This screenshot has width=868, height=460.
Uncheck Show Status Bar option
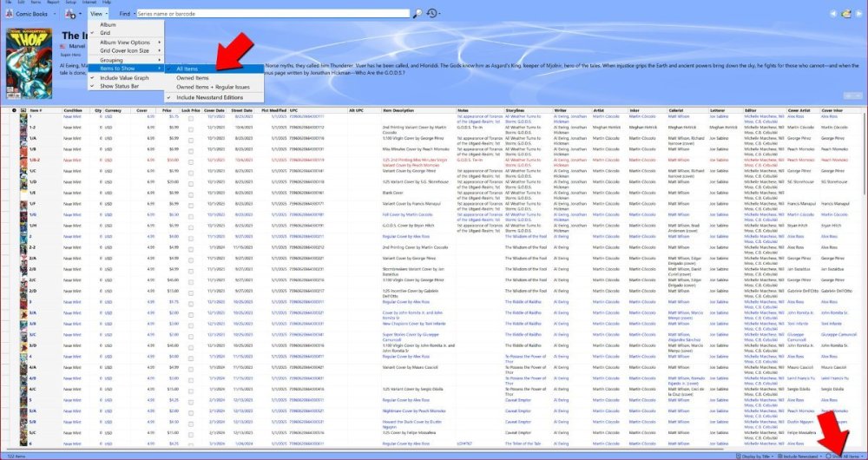coord(119,86)
